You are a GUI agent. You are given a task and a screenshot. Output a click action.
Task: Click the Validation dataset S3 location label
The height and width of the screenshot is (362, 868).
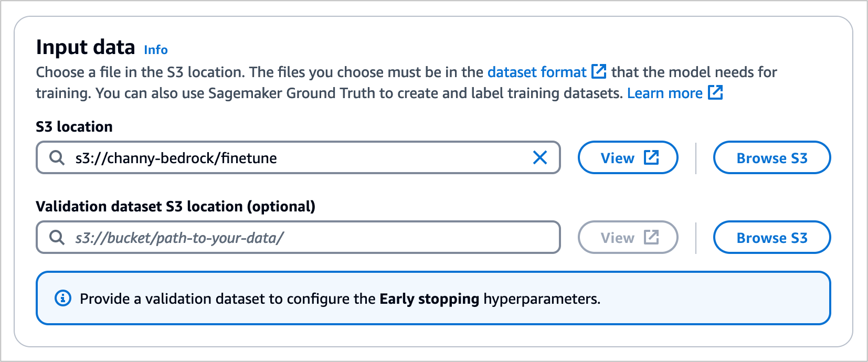(x=175, y=206)
